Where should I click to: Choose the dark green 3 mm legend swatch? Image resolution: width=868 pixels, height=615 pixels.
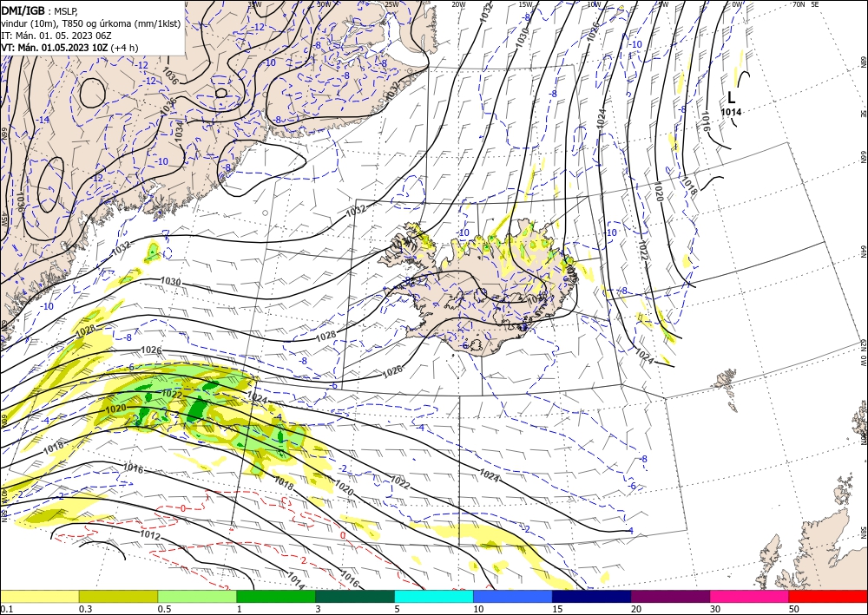click(x=355, y=596)
